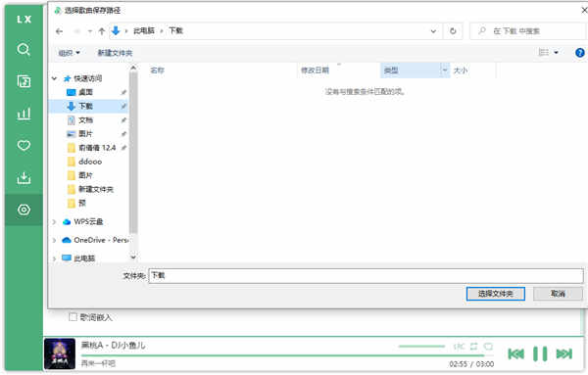Image resolution: width=588 pixels, height=375 pixels.
Task: Select WPS云盘 in the navigation tree
Action: pyautogui.click(x=89, y=222)
